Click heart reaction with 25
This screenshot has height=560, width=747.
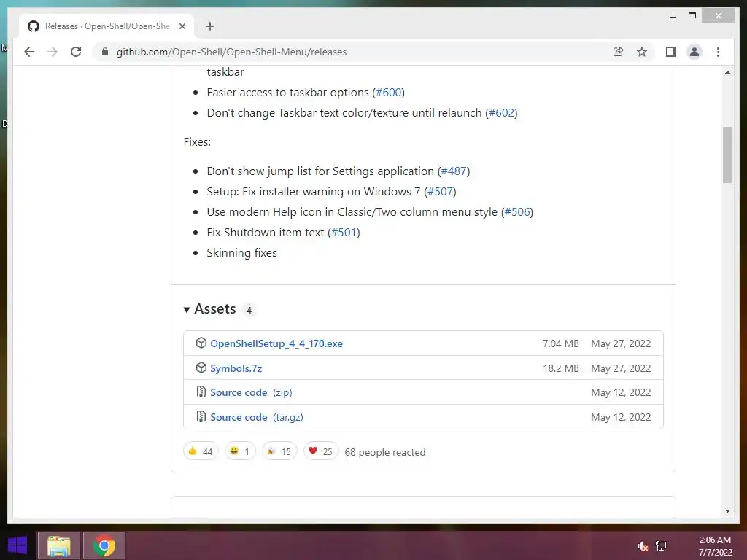pyautogui.click(x=321, y=451)
